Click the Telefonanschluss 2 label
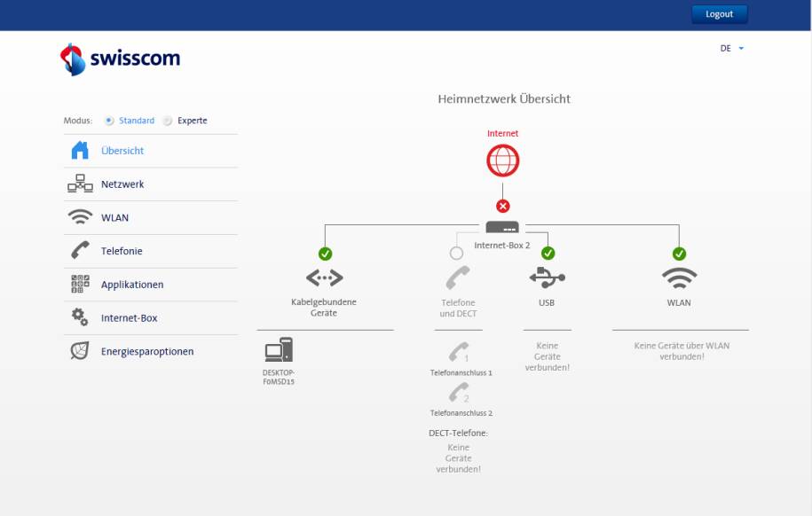The height and width of the screenshot is (516, 812). tap(461, 413)
